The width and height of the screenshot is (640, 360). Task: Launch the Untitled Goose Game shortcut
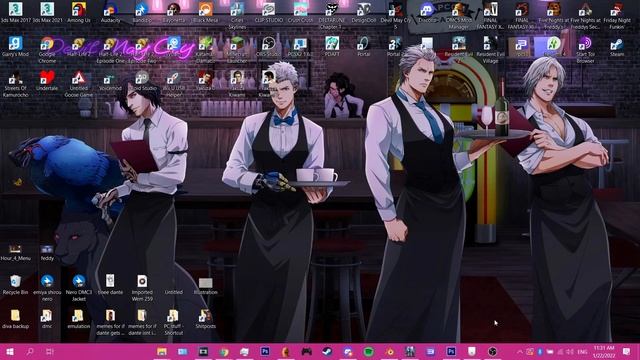(x=79, y=84)
